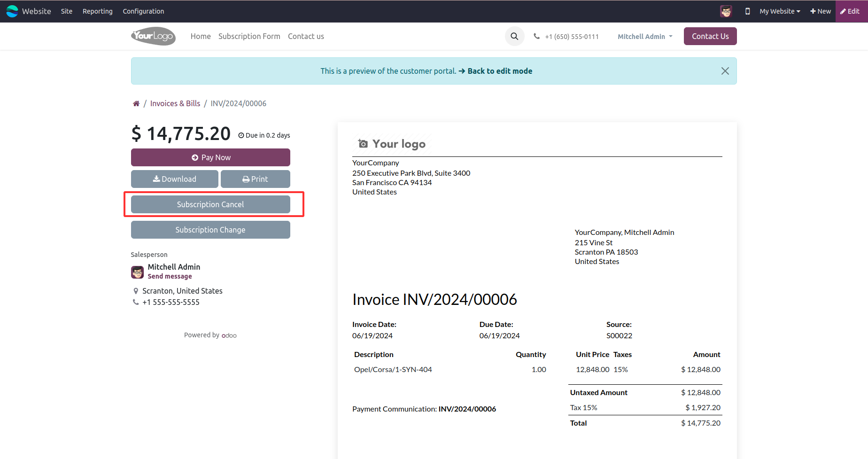This screenshot has height=459, width=868.
Task: Click the YourLogo site logo
Action: click(153, 36)
